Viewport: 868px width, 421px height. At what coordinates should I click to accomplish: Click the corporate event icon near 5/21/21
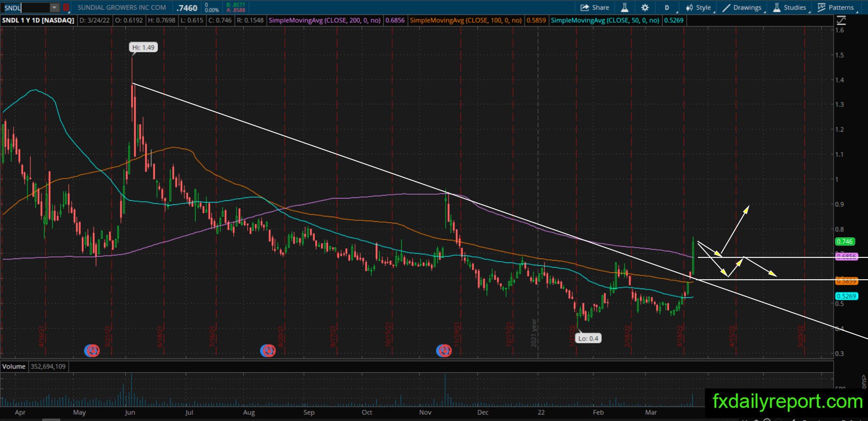[92, 350]
